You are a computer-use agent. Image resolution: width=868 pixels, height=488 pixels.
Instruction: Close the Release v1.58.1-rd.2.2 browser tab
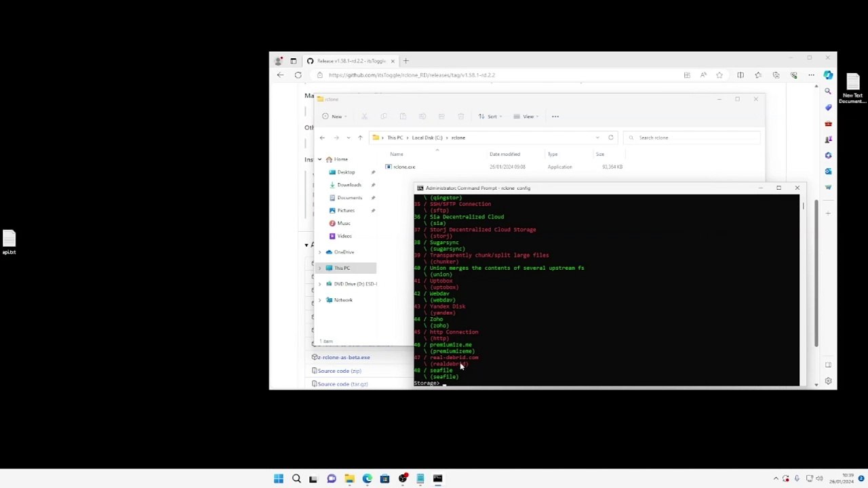pyautogui.click(x=392, y=61)
